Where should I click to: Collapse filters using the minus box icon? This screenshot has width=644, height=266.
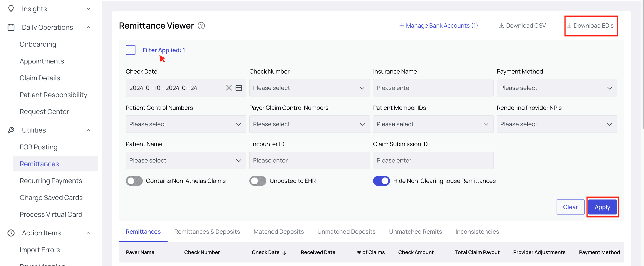pyautogui.click(x=131, y=50)
